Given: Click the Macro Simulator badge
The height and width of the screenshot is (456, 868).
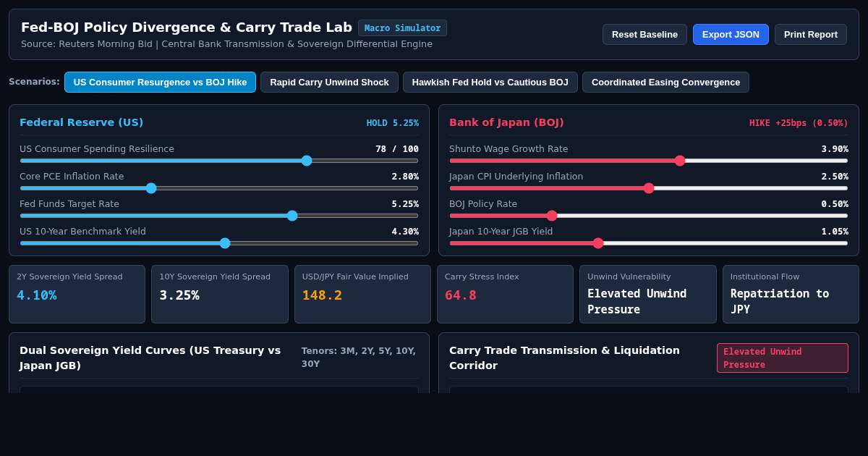Looking at the screenshot, I should tap(402, 28).
